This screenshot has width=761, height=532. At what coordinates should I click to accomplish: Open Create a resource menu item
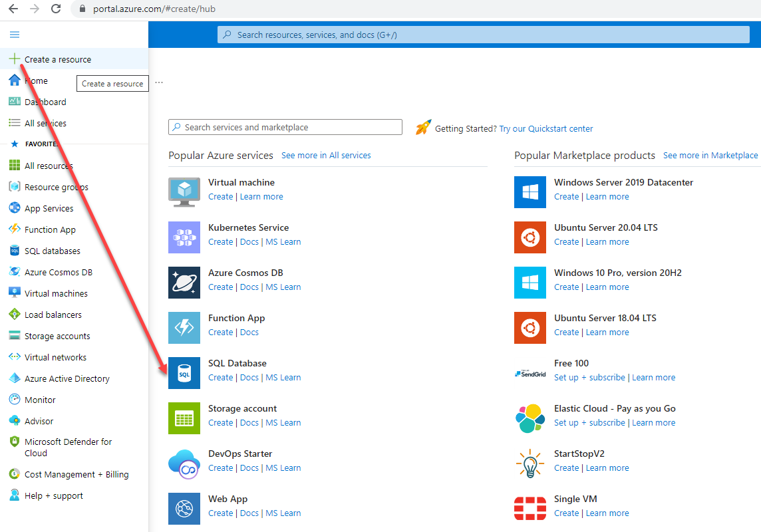tap(75, 59)
